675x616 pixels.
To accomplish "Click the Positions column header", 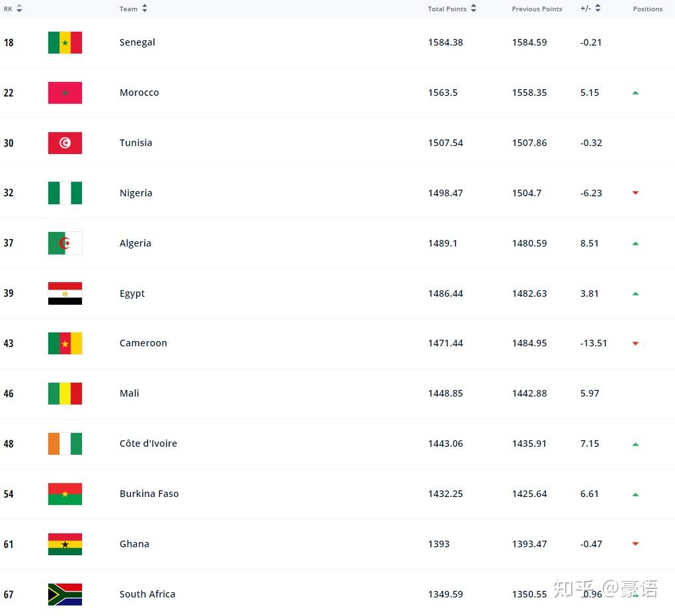I will (647, 9).
